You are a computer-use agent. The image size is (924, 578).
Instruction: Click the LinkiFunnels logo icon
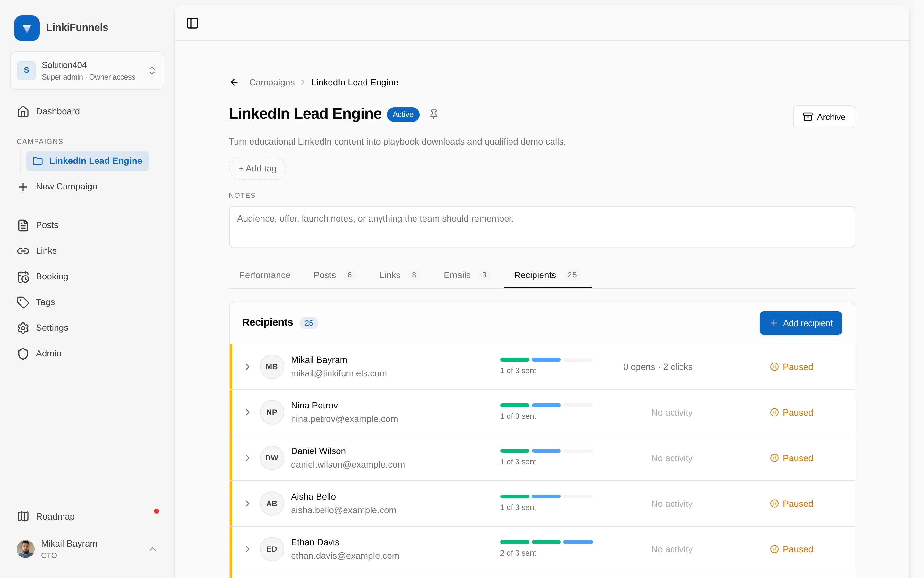pyautogui.click(x=27, y=28)
